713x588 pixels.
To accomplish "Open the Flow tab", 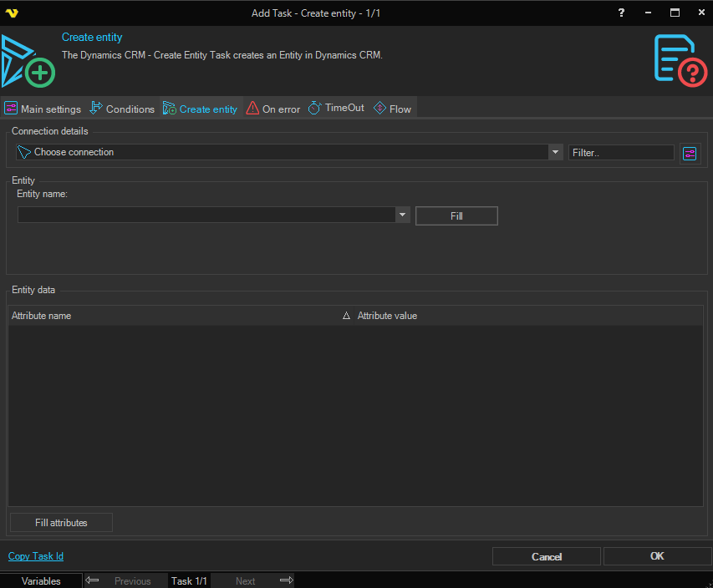I will click(x=392, y=109).
